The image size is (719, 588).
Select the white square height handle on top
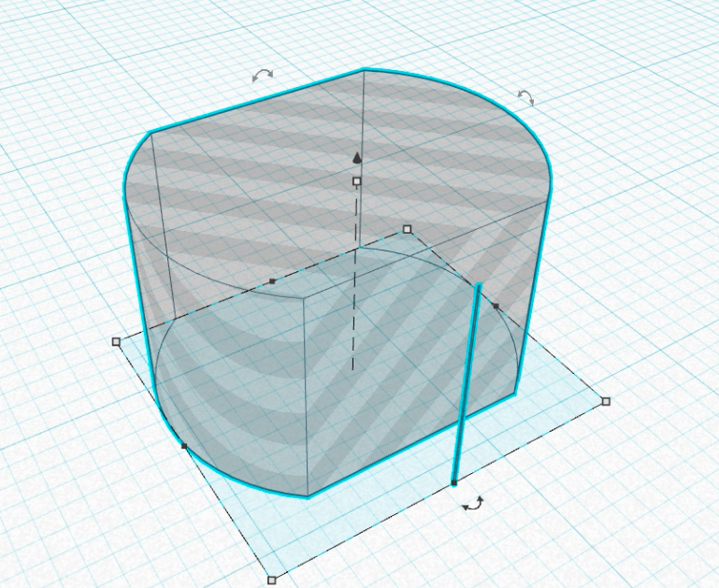(357, 181)
